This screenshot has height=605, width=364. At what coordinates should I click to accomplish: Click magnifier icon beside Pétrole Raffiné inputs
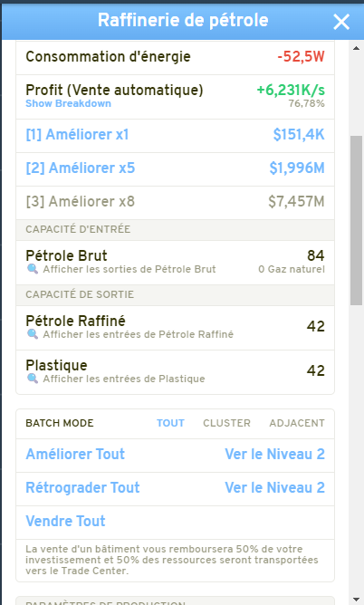(33, 334)
